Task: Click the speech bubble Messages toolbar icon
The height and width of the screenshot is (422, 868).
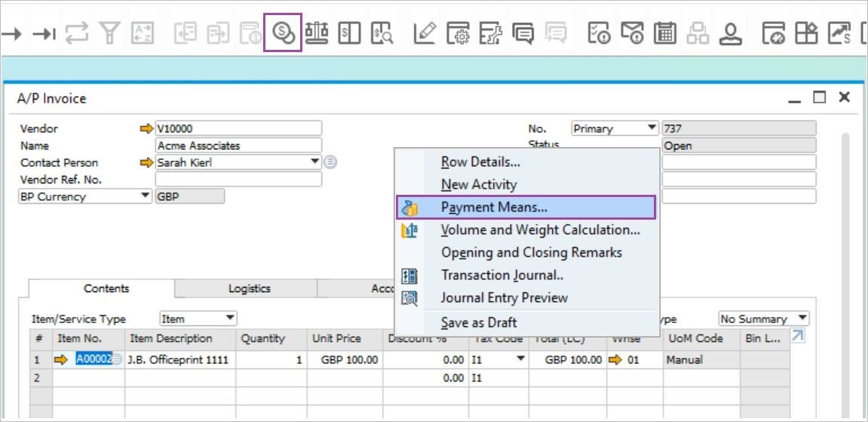Action: click(523, 33)
